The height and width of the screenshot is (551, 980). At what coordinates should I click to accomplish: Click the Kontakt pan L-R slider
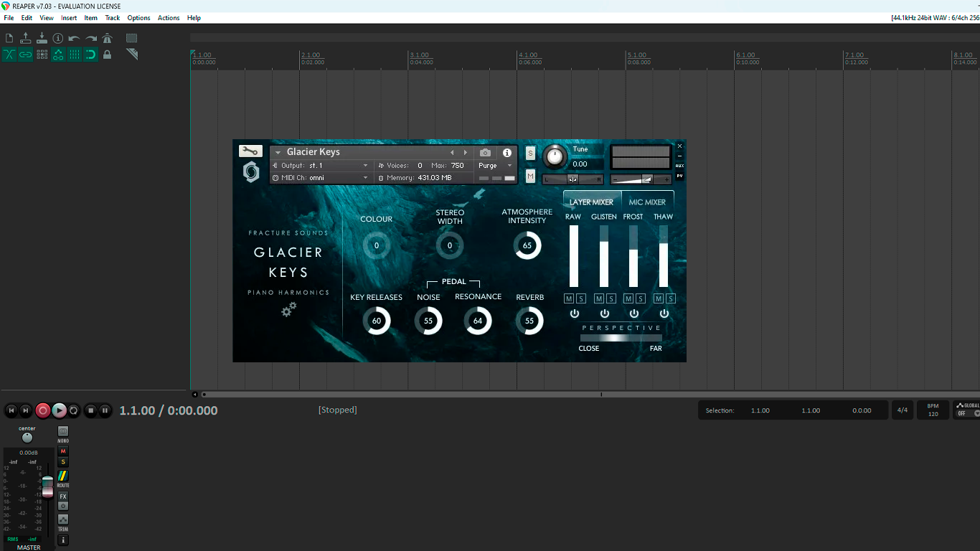[573, 179]
